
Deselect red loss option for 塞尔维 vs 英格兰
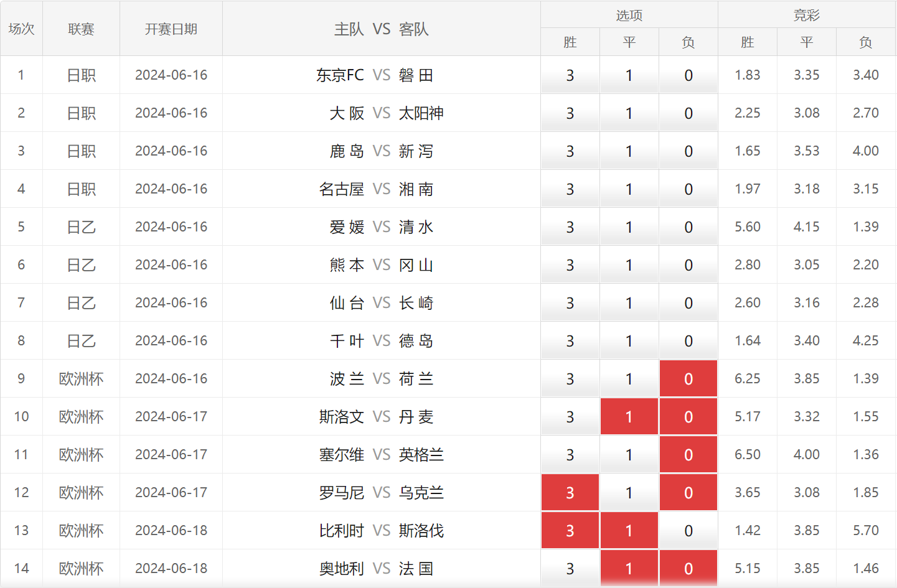pyautogui.click(x=688, y=455)
